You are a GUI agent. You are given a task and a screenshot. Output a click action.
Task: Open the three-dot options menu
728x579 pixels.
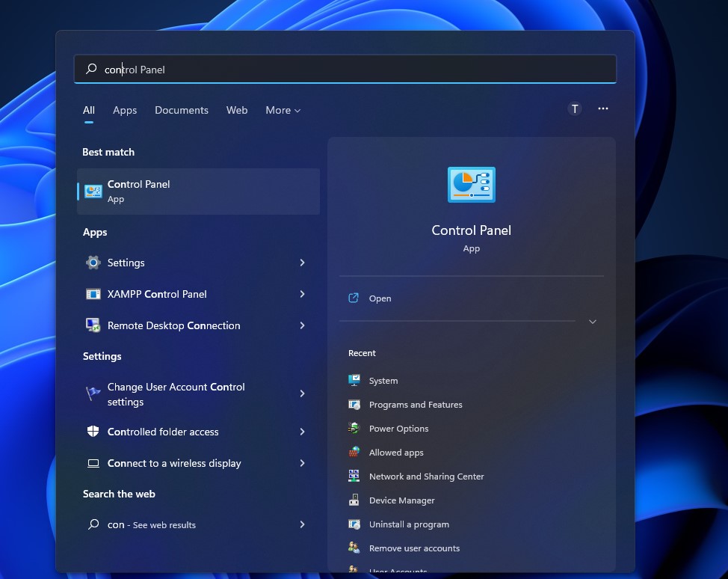click(603, 108)
